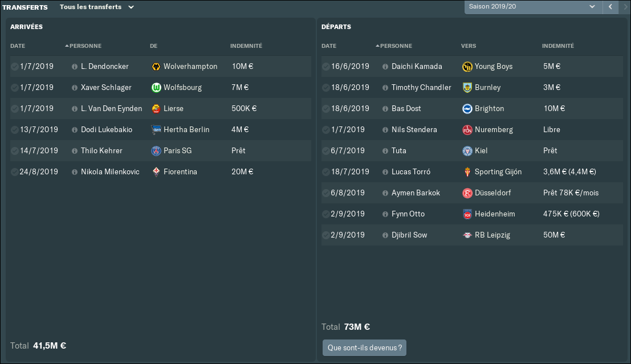
Task: Click the Libre fee for Nils Stendera
Action: click(552, 129)
